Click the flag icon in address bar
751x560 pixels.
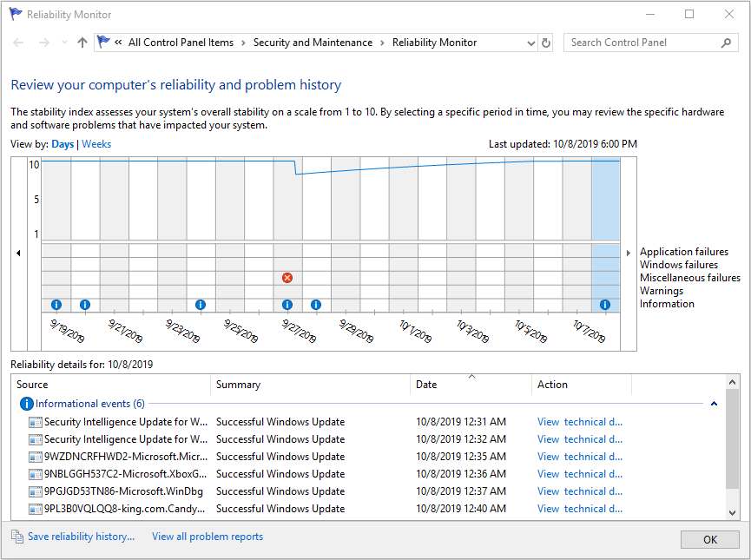pyautogui.click(x=103, y=43)
